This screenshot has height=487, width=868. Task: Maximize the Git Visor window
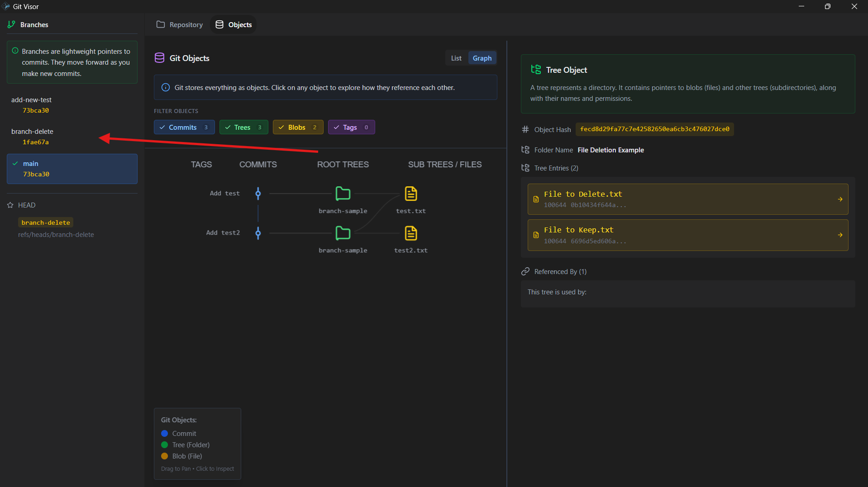pos(828,6)
